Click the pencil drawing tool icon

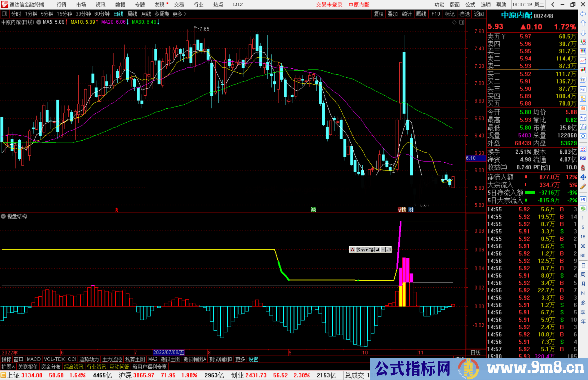pos(583,187)
